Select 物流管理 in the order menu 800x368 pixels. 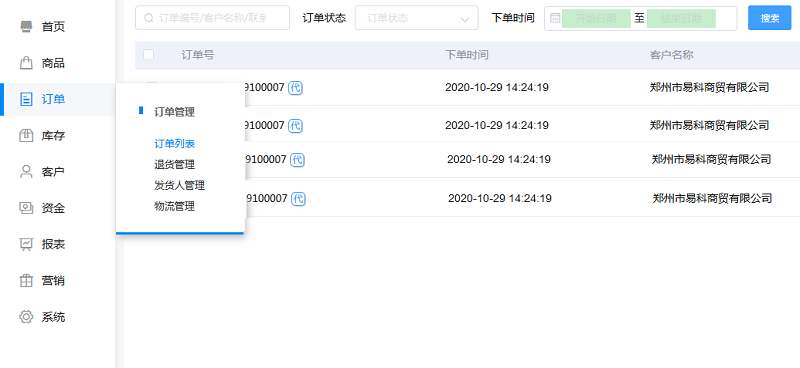[174, 207]
